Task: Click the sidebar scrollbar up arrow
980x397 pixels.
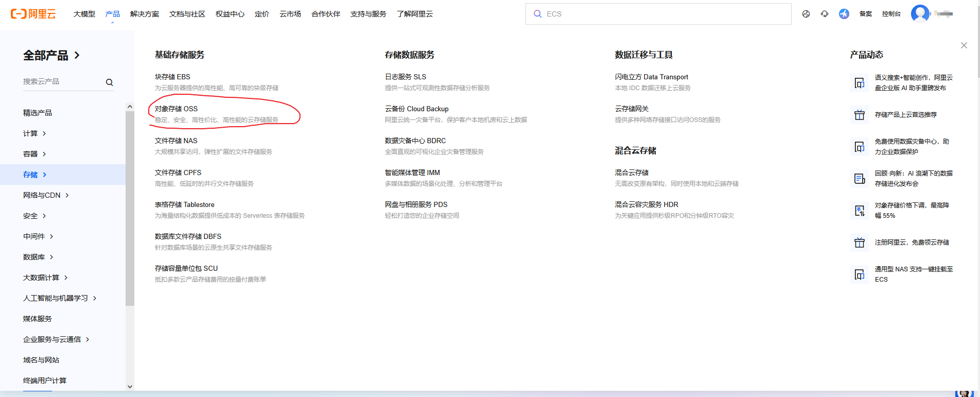Action: click(130, 107)
